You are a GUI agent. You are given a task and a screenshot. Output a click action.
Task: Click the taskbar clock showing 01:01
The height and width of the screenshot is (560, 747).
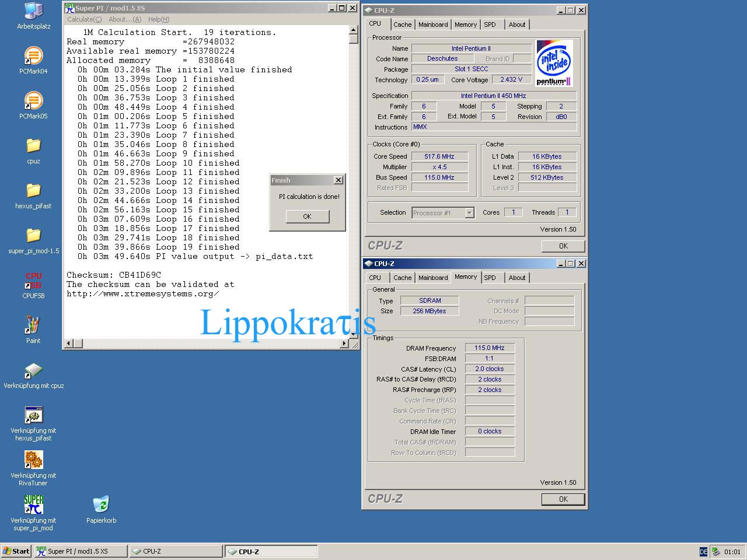coord(732,552)
